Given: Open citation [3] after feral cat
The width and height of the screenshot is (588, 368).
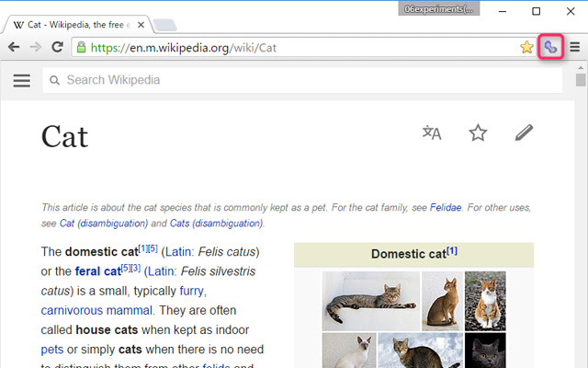Looking at the screenshot, I should tap(136, 268).
